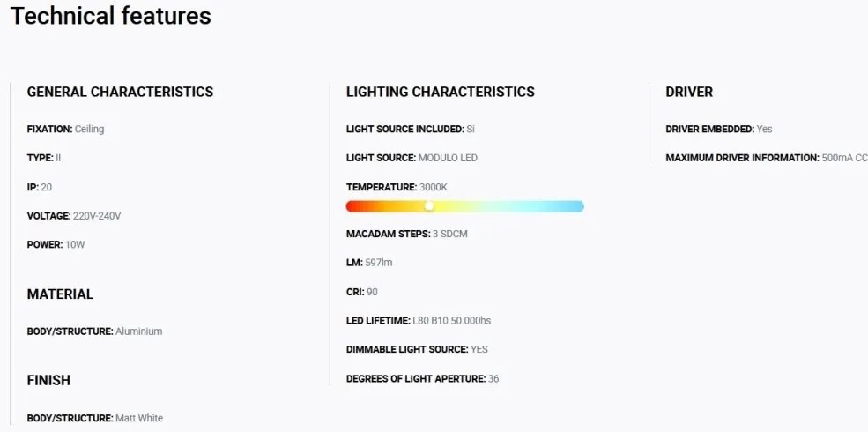Screen dimensions: 868x432
Task: Click the General Characteristics heading
Action: pos(120,92)
